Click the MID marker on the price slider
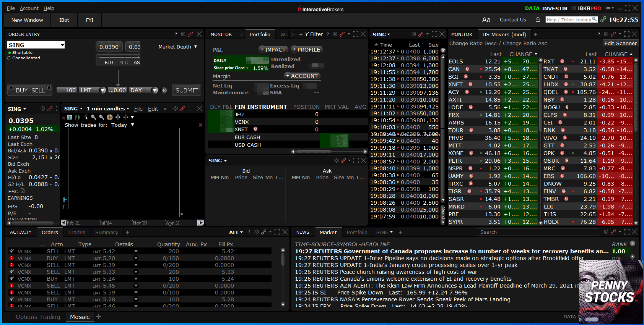644x325 pixels. (124, 62)
